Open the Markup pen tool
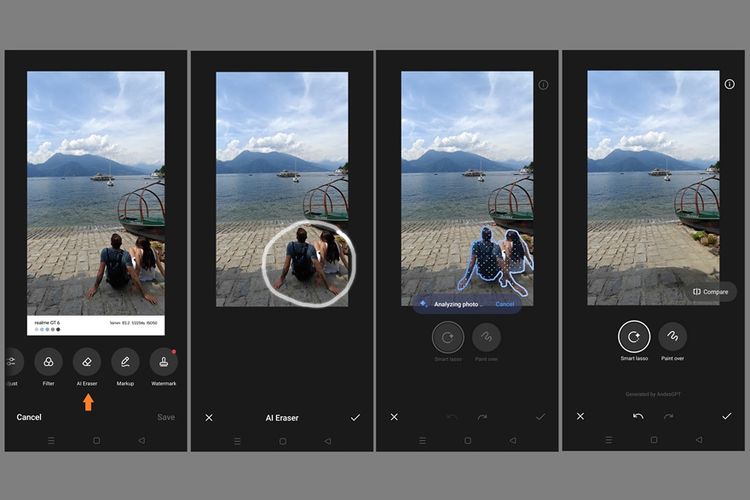 pyautogui.click(x=125, y=361)
